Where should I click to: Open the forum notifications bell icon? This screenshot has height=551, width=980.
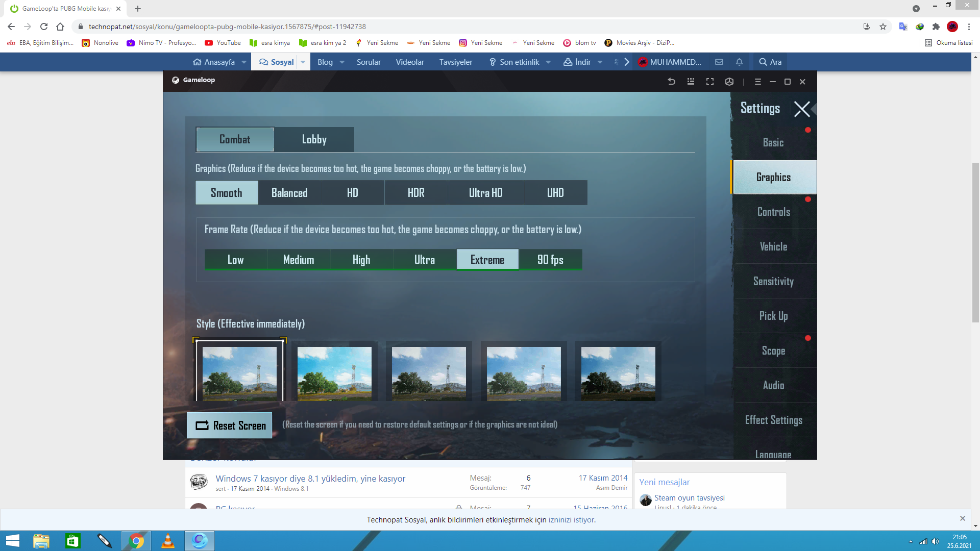tap(739, 62)
